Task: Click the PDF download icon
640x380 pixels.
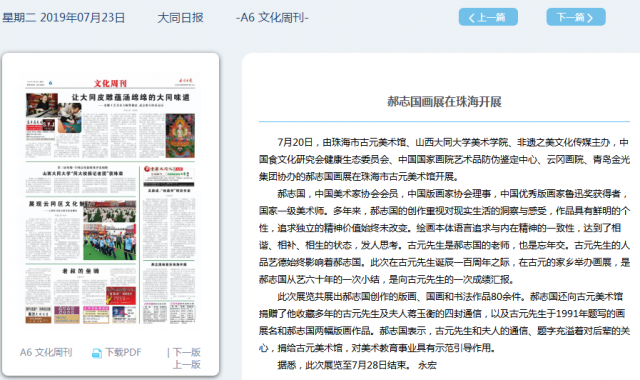Action: click(97, 353)
